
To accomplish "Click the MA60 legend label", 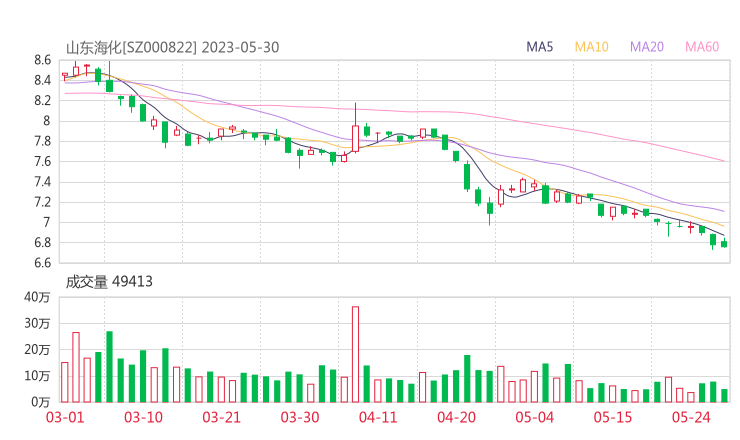I will click(702, 47).
